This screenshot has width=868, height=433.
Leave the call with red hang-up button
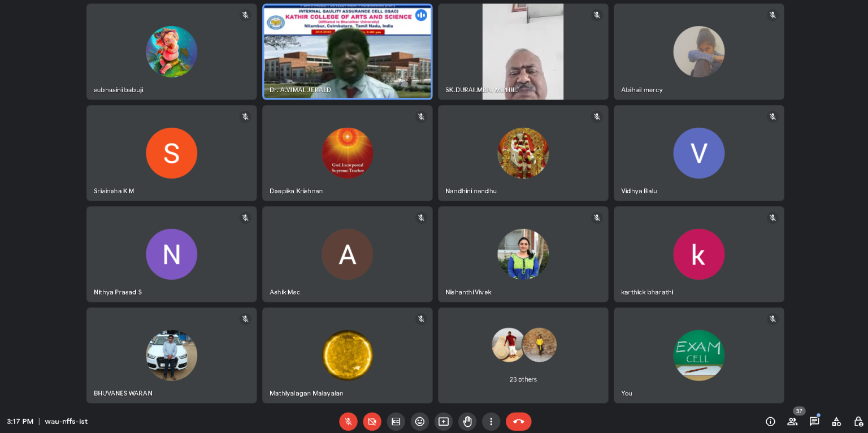518,421
